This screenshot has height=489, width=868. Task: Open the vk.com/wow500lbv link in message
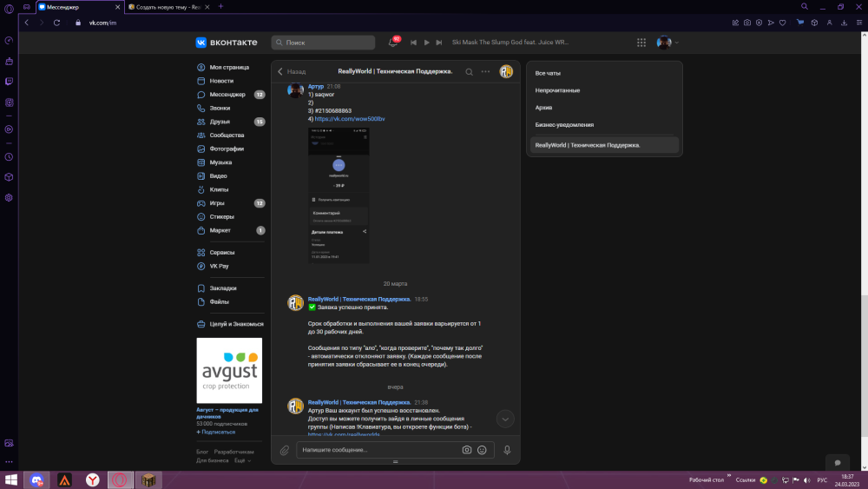point(349,119)
